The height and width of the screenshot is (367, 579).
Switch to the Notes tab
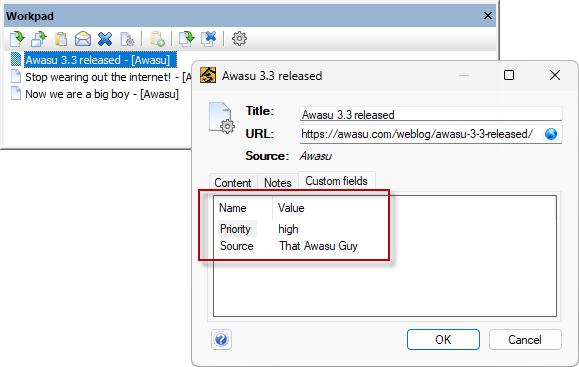click(278, 183)
